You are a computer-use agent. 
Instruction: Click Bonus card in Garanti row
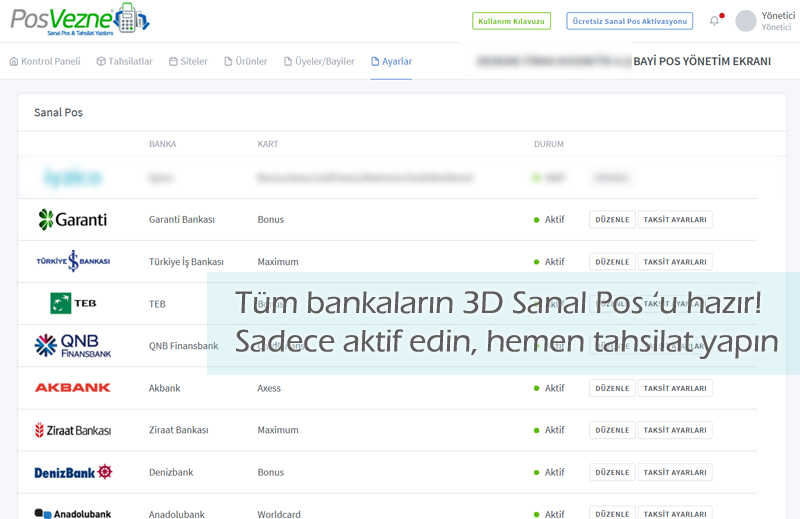coord(270,219)
